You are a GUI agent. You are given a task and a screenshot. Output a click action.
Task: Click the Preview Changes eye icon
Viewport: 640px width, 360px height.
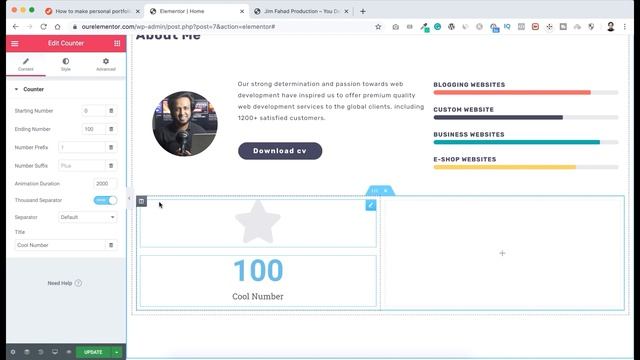tap(69, 352)
